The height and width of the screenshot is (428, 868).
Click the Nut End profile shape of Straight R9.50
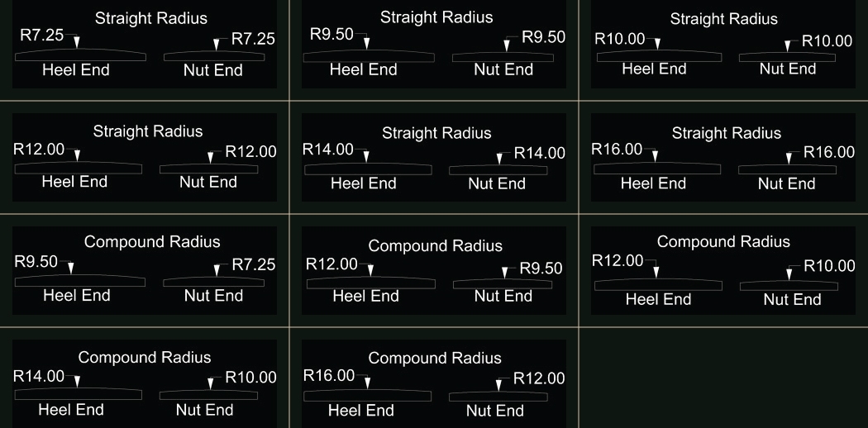503,58
